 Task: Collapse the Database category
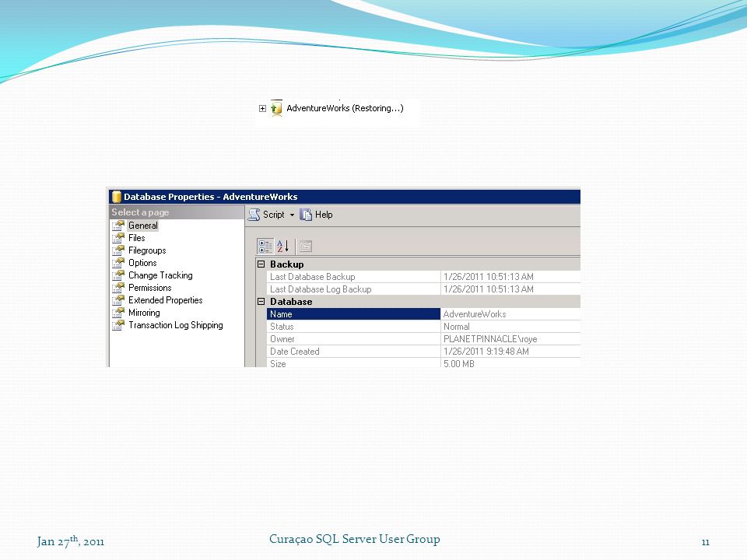[x=261, y=302]
